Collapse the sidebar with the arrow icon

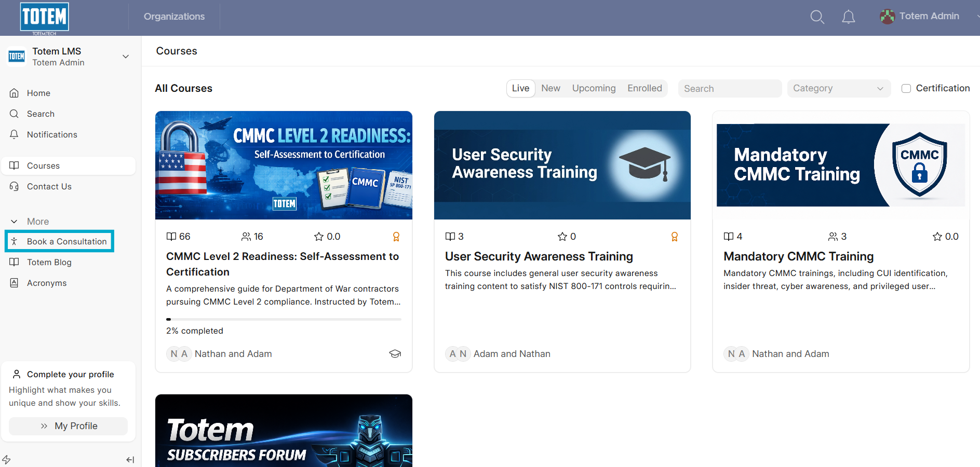[x=130, y=460]
